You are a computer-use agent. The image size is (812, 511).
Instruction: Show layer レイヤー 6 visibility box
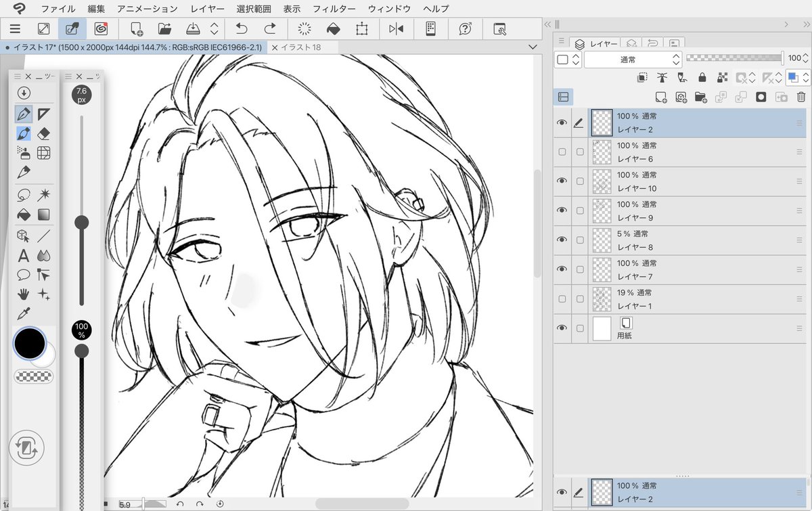point(562,152)
